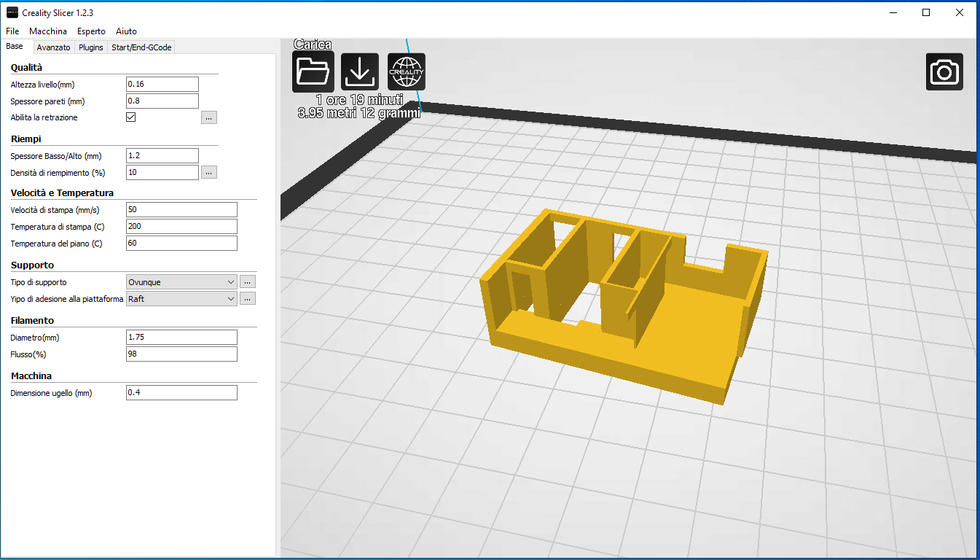This screenshot has height=560, width=980.
Task: Open the platform adhesion type Raft dropdown
Action: coord(181,299)
